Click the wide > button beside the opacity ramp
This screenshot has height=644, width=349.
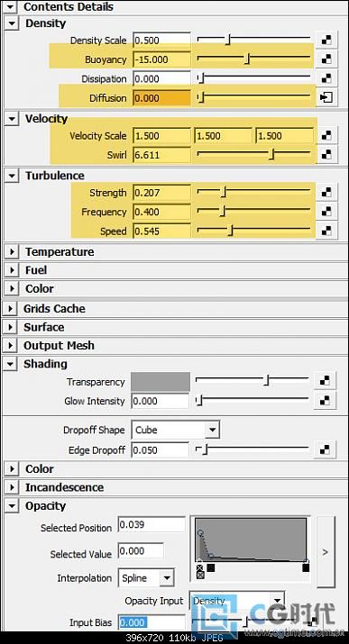[326, 552]
